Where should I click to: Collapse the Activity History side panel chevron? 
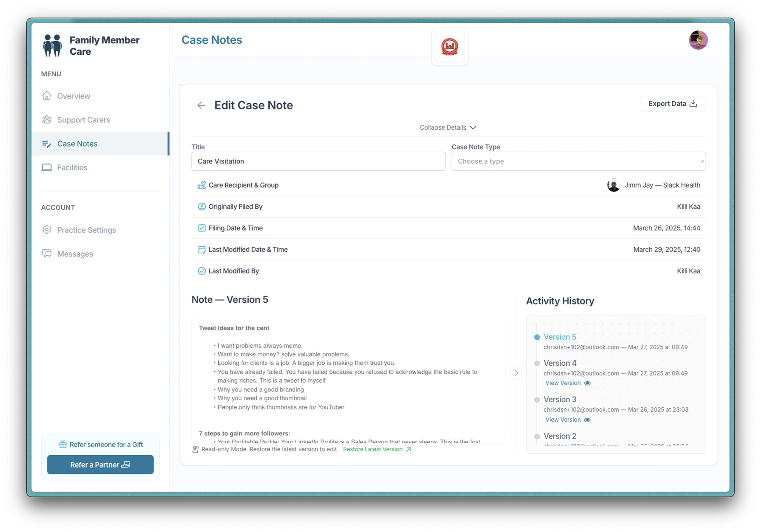click(516, 373)
